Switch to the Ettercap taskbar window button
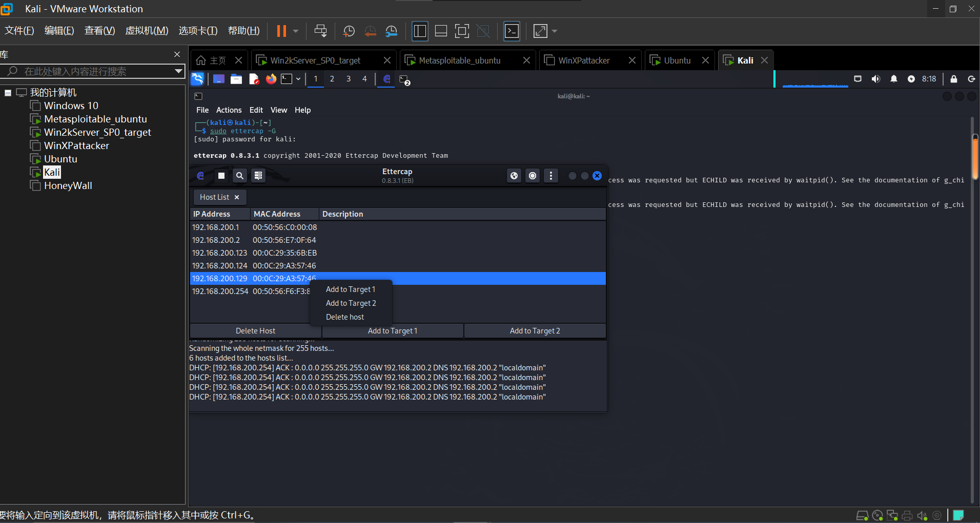The image size is (980, 523). [x=387, y=79]
